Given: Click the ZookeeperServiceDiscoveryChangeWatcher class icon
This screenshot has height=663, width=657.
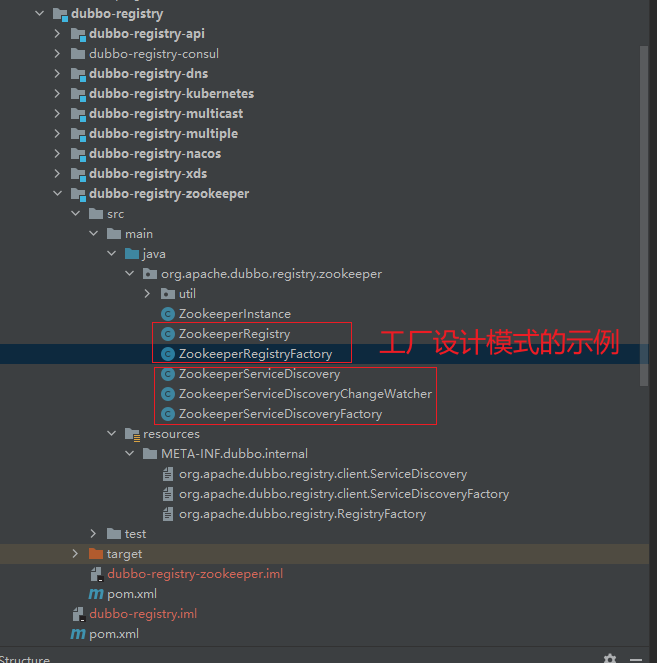Looking at the screenshot, I should (168, 394).
